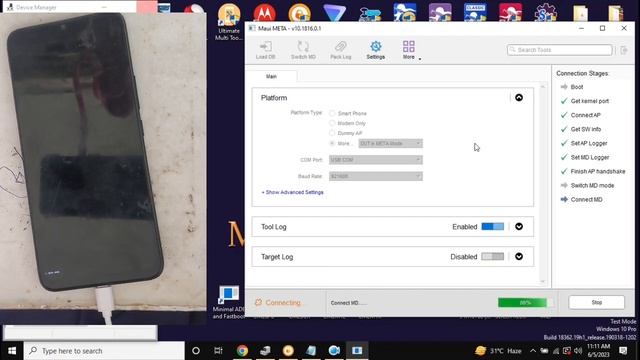Click Switch MD mode stage arrow
Viewport: 640px width, 360px height.
(x=564, y=185)
